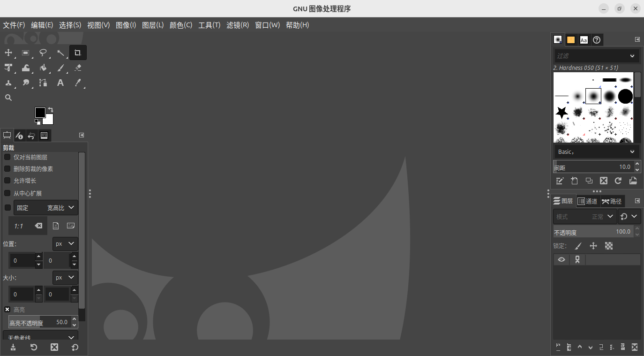Restore tool preset in tool options
The height and width of the screenshot is (356, 644).
click(34, 347)
